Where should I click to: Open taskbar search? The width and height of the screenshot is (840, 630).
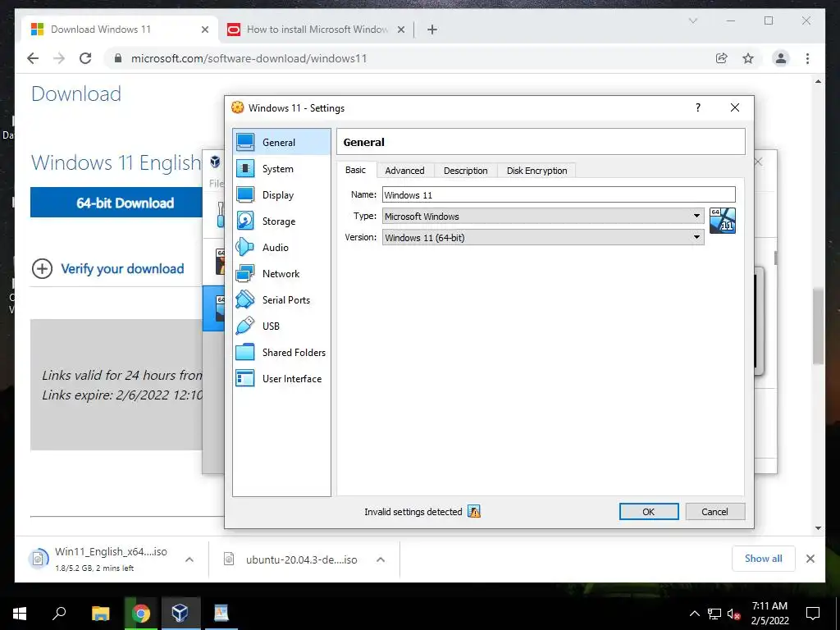pyautogui.click(x=59, y=613)
